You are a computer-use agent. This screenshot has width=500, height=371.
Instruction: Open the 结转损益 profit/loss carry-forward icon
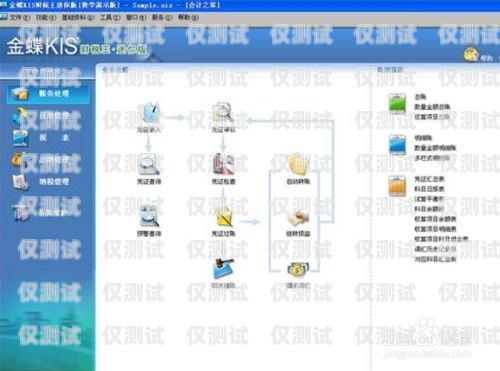coord(298,218)
